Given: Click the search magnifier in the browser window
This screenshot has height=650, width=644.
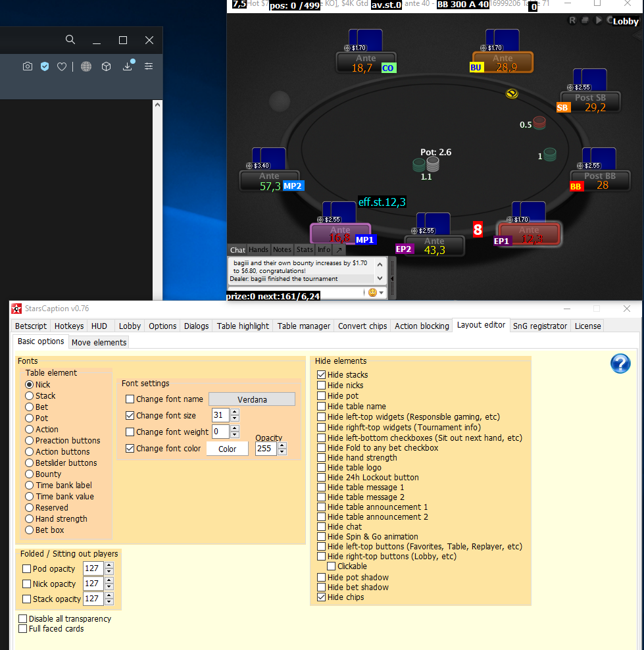Looking at the screenshot, I should [x=70, y=39].
